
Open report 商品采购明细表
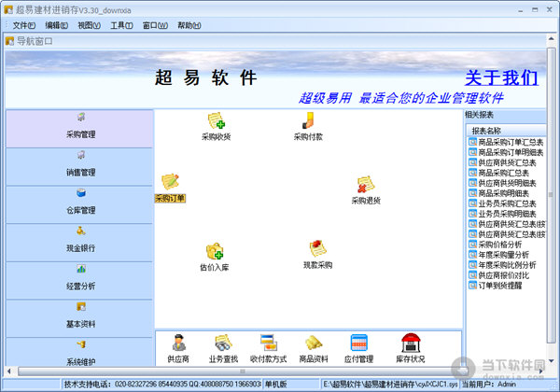click(x=499, y=193)
